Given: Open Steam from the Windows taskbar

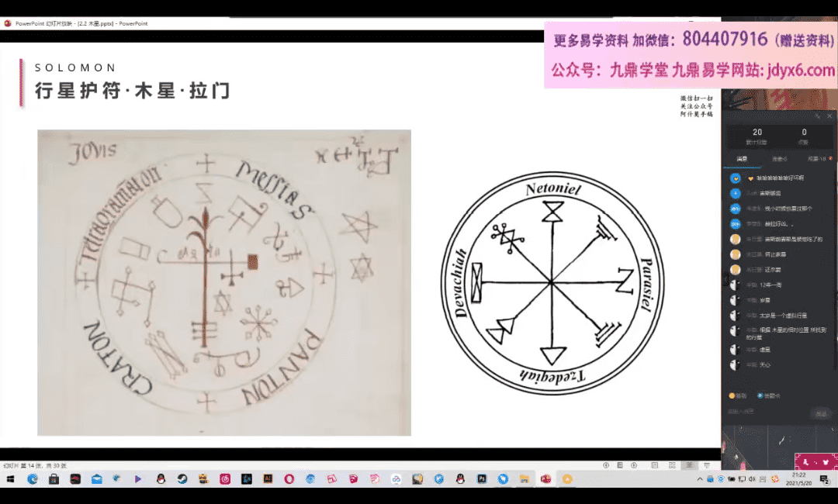Looking at the screenshot, I should pyautogui.click(x=182, y=479).
